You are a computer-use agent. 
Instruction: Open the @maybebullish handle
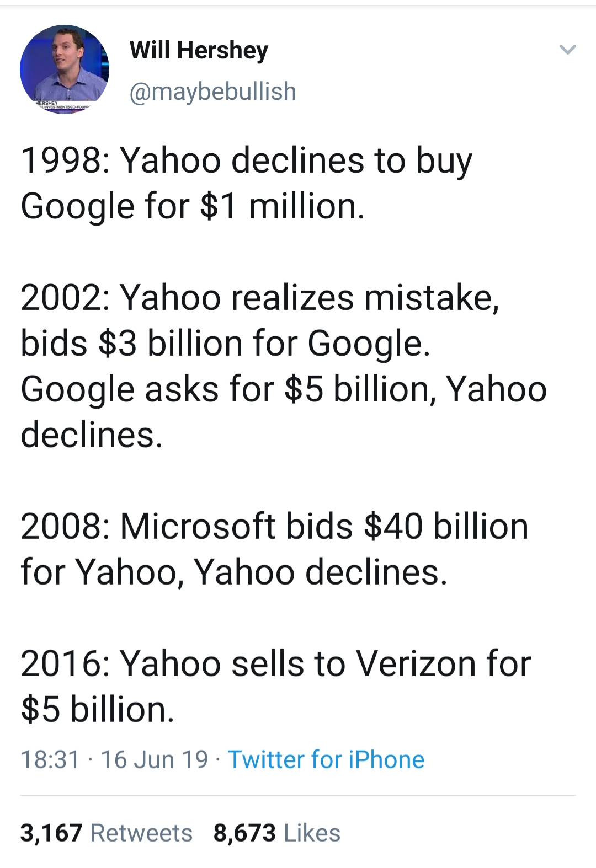(213, 92)
